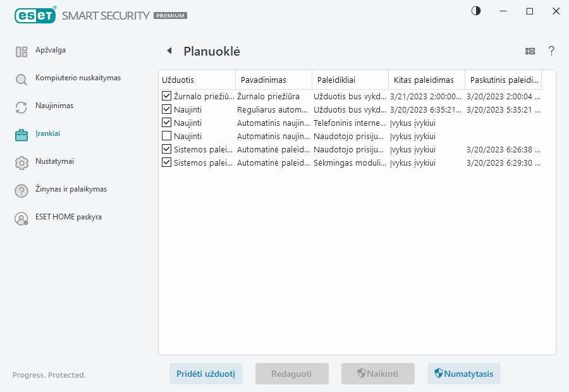The height and width of the screenshot is (392, 569).
Task: Click the Numatytasis button
Action: click(x=464, y=374)
